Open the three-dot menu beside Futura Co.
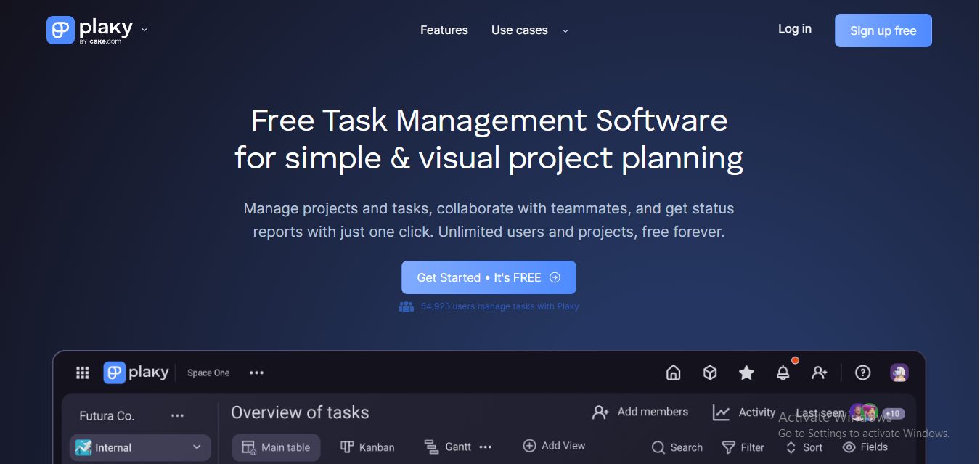 tap(177, 416)
